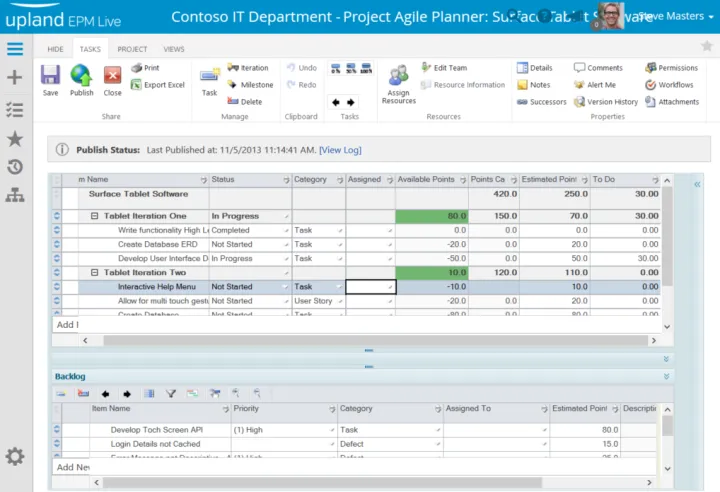Move backlog item right with arrow

127,394
